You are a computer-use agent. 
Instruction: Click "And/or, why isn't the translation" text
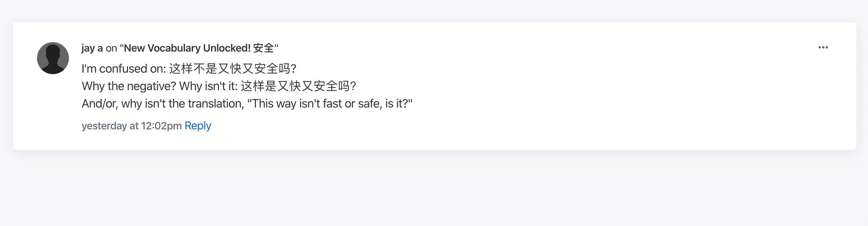(162, 104)
